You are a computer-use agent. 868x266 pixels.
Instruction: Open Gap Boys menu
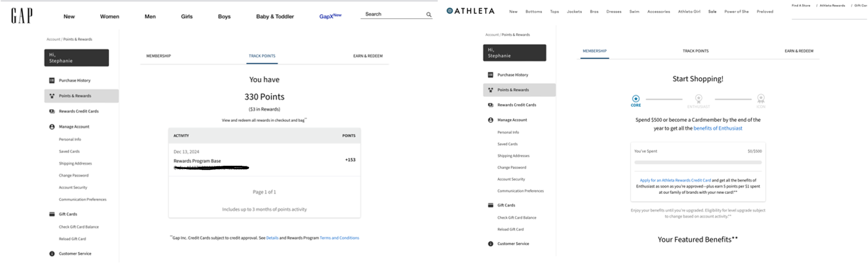(x=224, y=17)
